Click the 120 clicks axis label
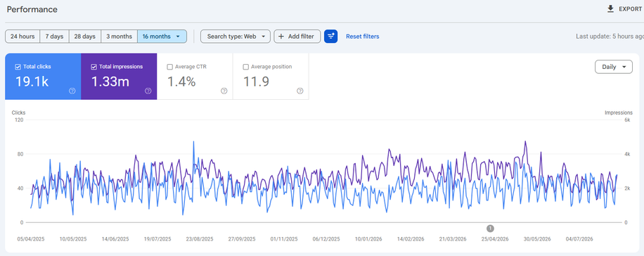Screen dimensions: 644x256 (19, 120)
